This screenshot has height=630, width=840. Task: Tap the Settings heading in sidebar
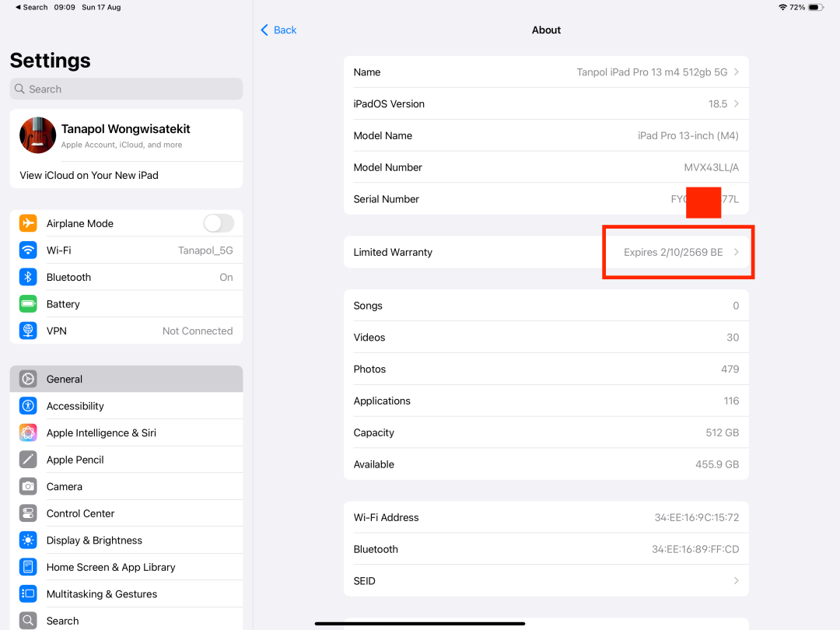click(x=50, y=61)
